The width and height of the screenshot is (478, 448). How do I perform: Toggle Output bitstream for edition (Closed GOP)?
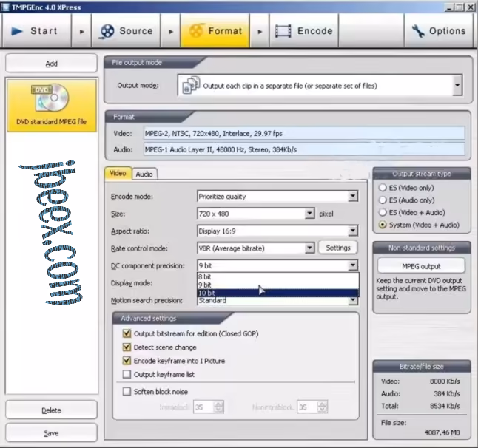click(127, 333)
